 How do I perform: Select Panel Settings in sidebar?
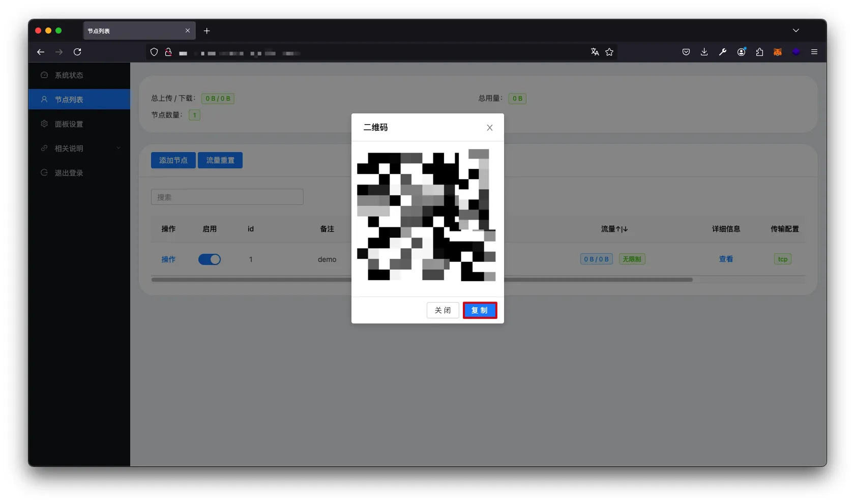click(x=69, y=124)
